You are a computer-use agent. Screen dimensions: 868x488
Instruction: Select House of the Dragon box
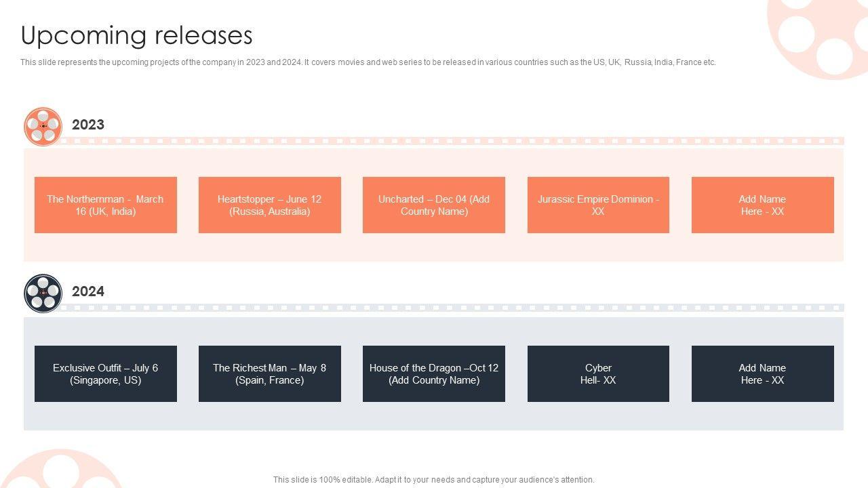(433, 373)
